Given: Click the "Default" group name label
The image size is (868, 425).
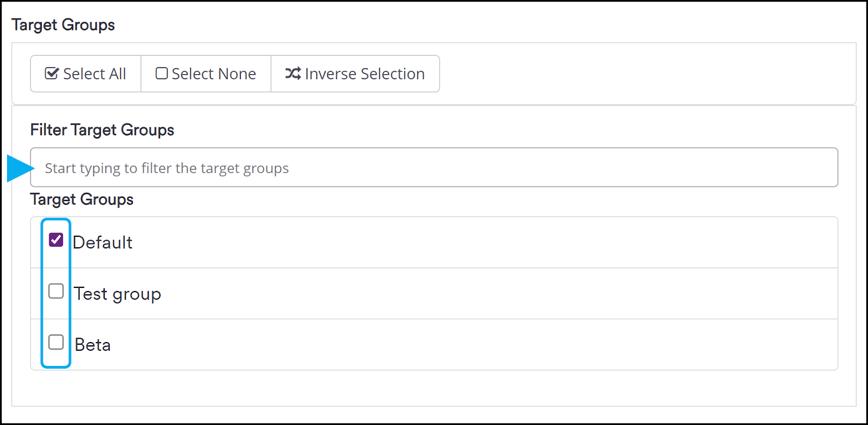Looking at the screenshot, I should point(103,242).
